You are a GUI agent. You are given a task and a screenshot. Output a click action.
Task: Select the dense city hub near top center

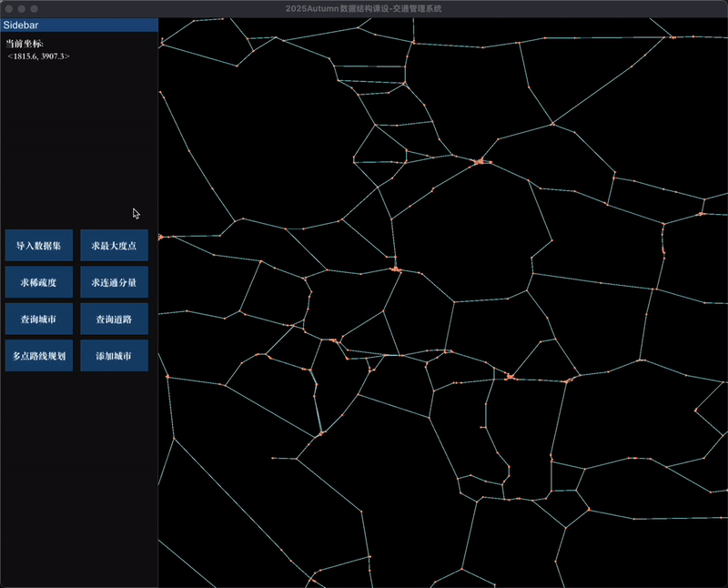click(480, 163)
